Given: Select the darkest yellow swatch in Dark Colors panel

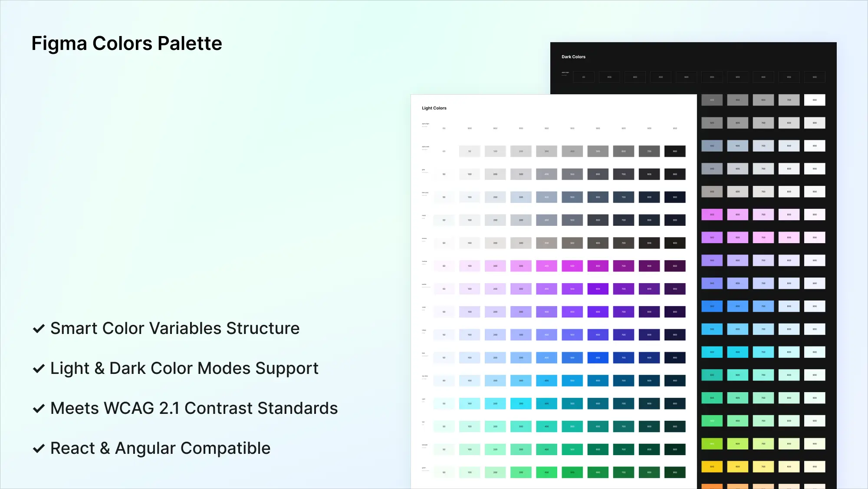Looking at the screenshot, I should pos(712,467).
